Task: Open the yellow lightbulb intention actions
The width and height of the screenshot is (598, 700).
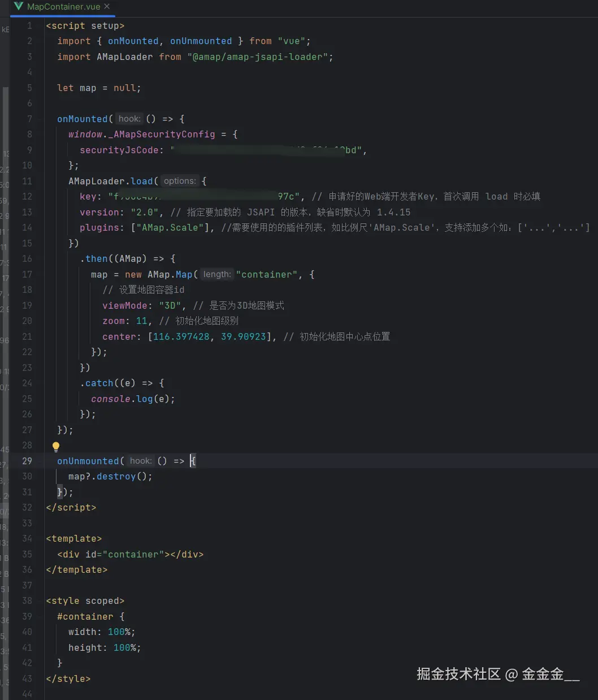Action: pyautogui.click(x=56, y=447)
